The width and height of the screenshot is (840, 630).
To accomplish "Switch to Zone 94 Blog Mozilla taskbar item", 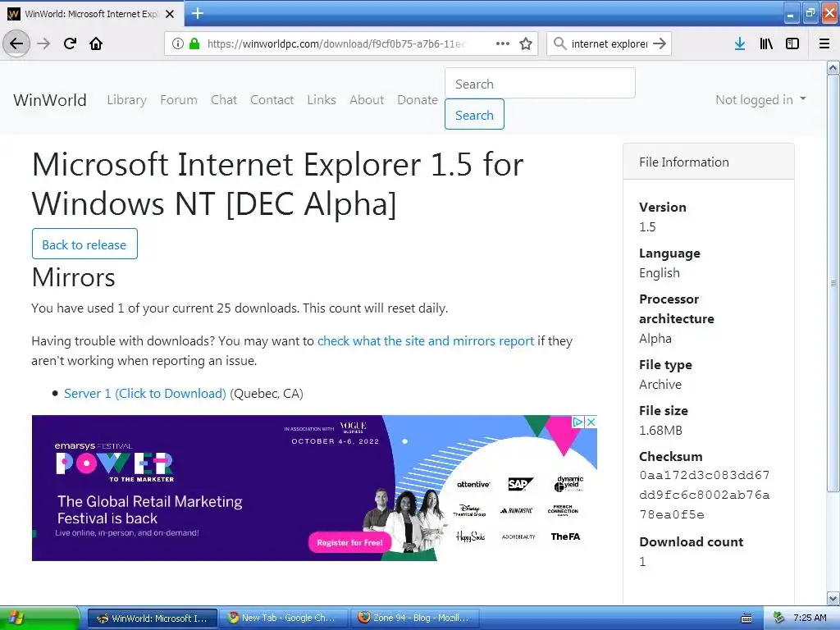I will pyautogui.click(x=414, y=619).
